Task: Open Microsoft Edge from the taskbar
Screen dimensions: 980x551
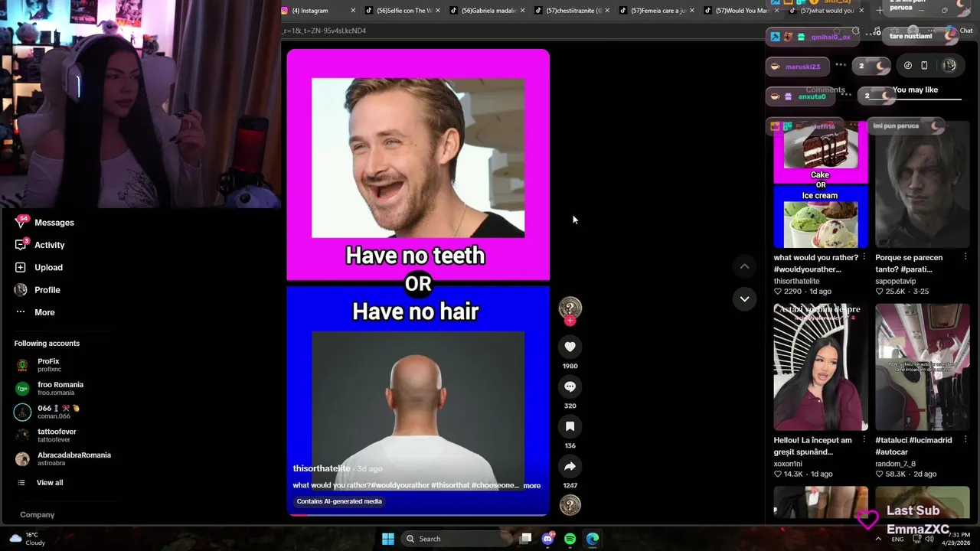Action: click(x=593, y=539)
